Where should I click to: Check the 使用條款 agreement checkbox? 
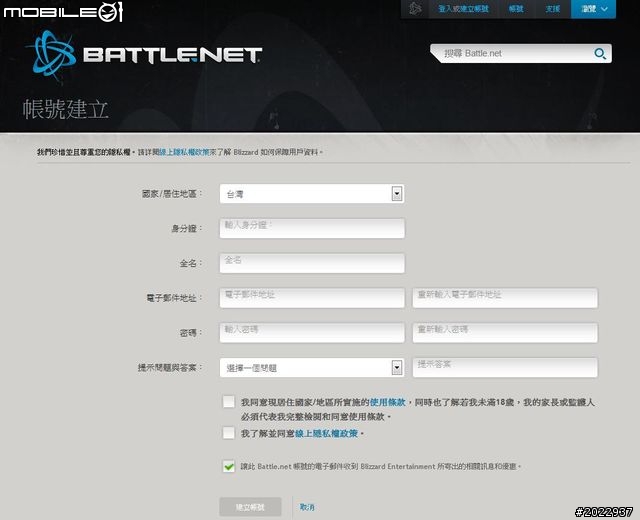click(229, 402)
